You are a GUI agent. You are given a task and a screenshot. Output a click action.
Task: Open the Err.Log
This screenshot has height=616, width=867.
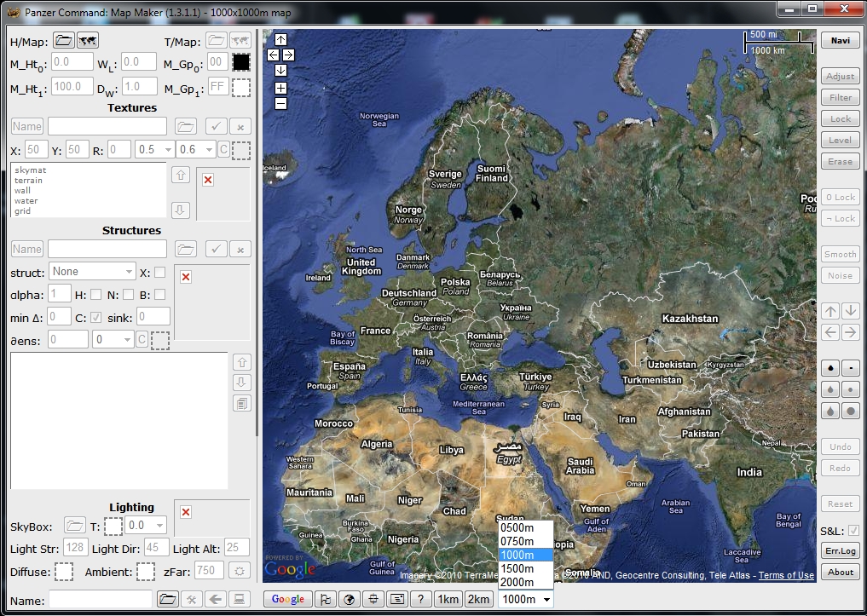tap(840, 550)
